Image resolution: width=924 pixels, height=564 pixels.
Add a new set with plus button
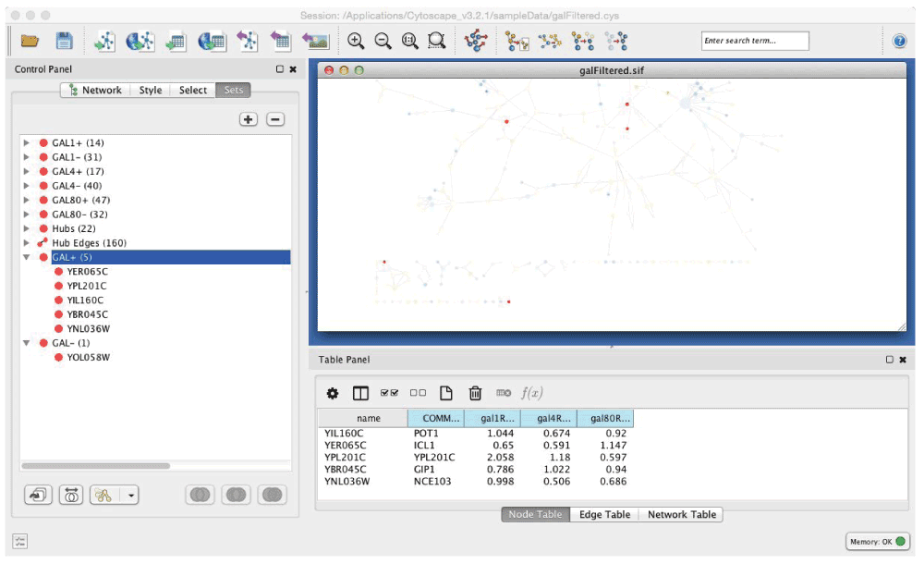(248, 119)
